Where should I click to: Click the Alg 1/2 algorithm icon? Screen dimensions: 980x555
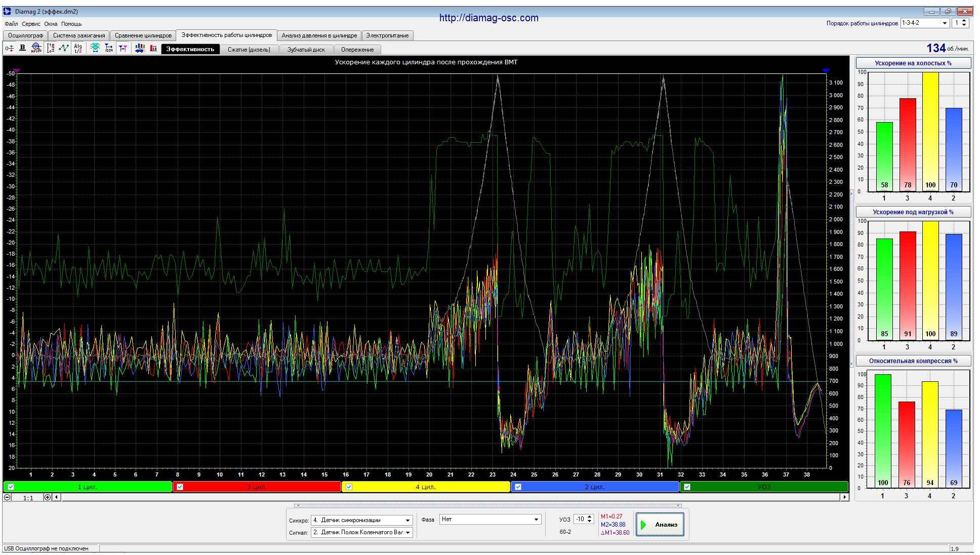[x=78, y=48]
